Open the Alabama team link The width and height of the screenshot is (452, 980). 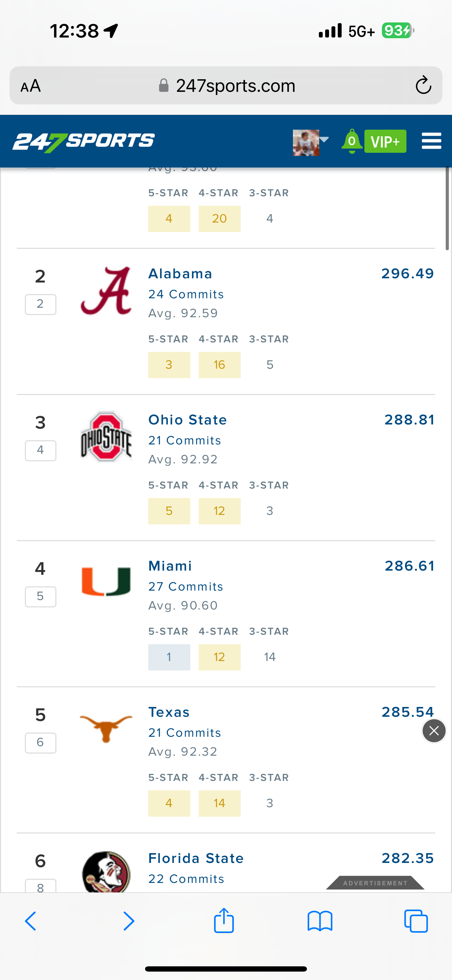click(180, 274)
